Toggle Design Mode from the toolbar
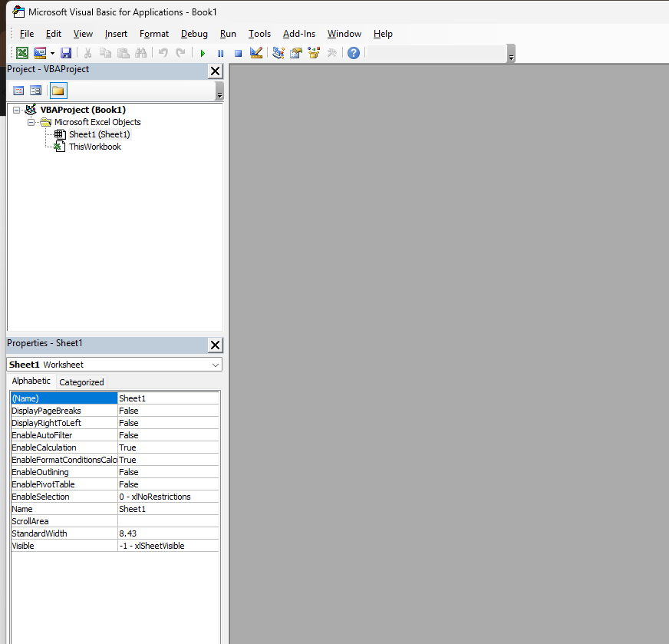 [255, 52]
